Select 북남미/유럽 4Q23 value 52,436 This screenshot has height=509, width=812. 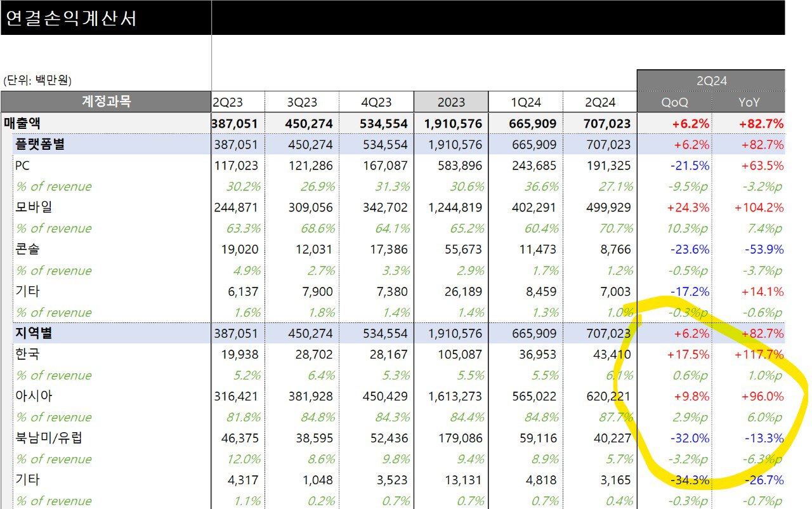click(x=388, y=438)
